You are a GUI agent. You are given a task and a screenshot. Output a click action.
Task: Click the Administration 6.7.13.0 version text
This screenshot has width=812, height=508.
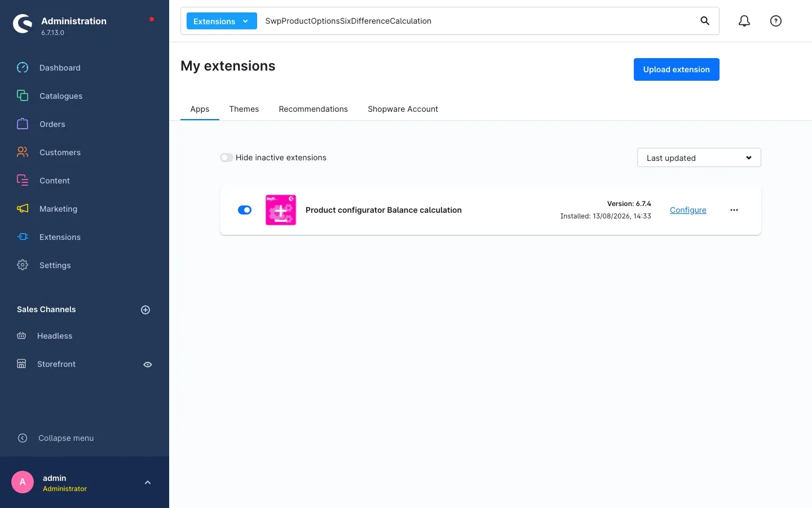point(52,33)
